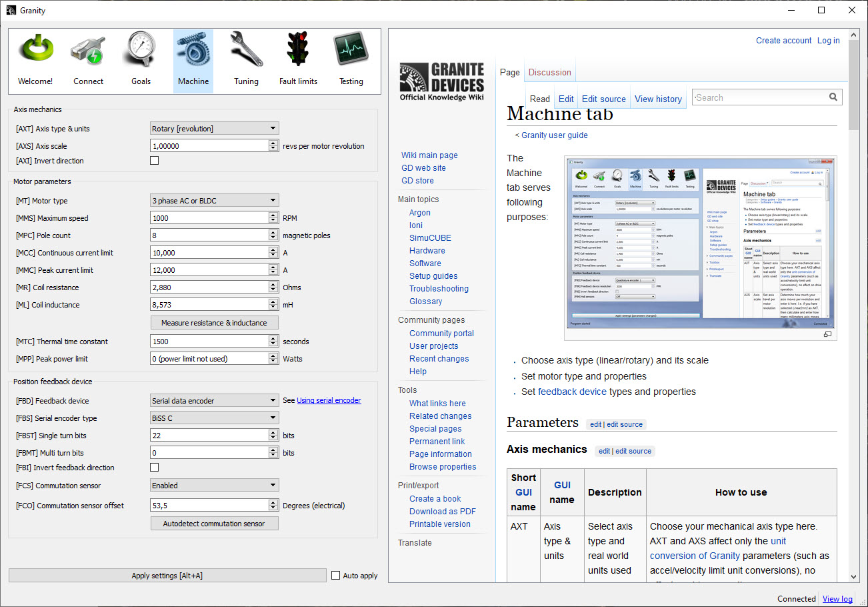Click the Connected status text
This screenshot has width=868, height=607.
[797, 599]
